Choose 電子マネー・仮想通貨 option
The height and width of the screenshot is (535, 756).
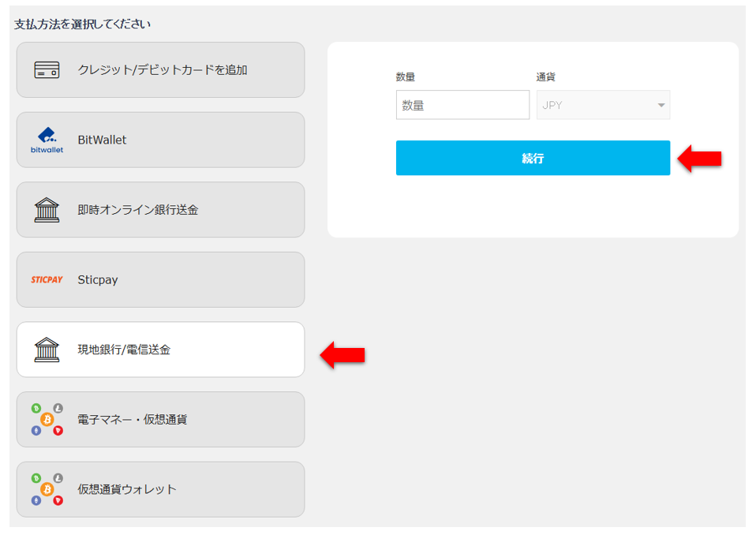click(x=160, y=419)
